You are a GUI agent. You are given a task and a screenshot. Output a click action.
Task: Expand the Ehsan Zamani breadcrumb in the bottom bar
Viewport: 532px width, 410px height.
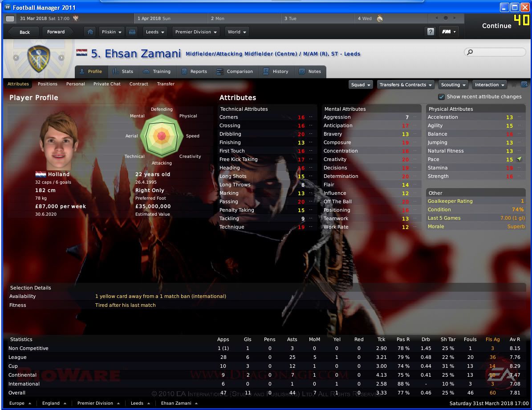(179, 403)
